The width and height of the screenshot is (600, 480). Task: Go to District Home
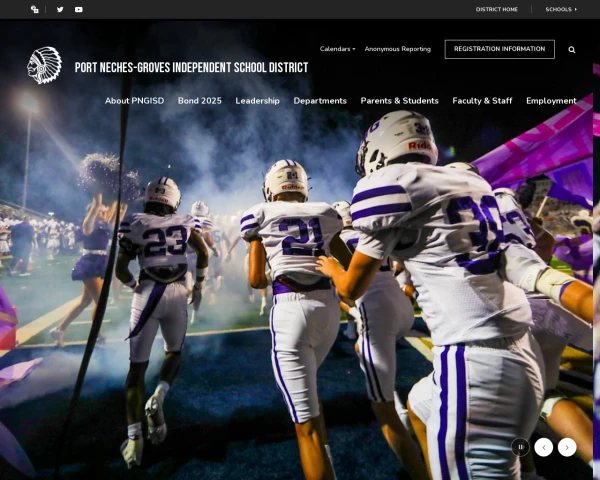point(497,10)
